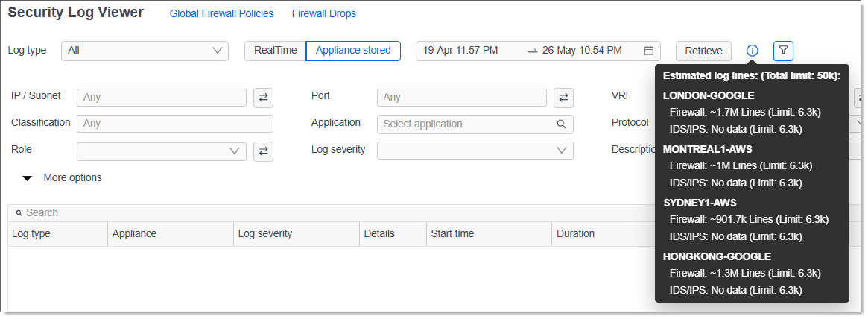Select Appliance stored log mode
The width and height of the screenshot is (868, 319).
(x=353, y=51)
